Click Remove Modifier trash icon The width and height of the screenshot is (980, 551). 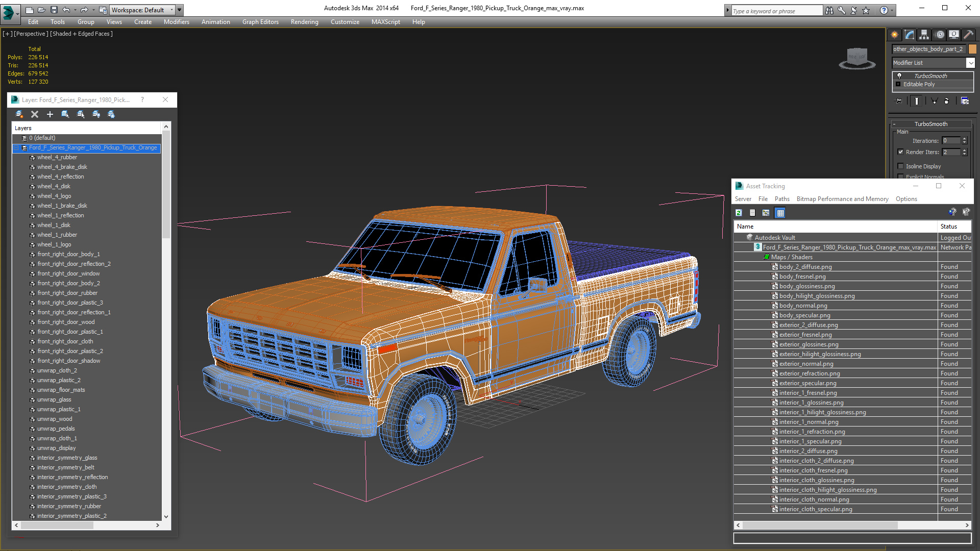947,101
